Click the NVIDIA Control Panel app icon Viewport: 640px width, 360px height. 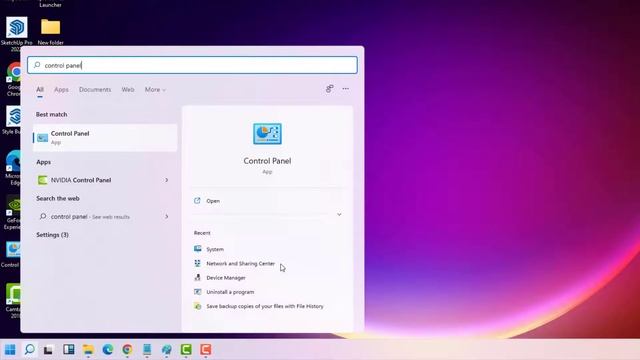pos(42,180)
